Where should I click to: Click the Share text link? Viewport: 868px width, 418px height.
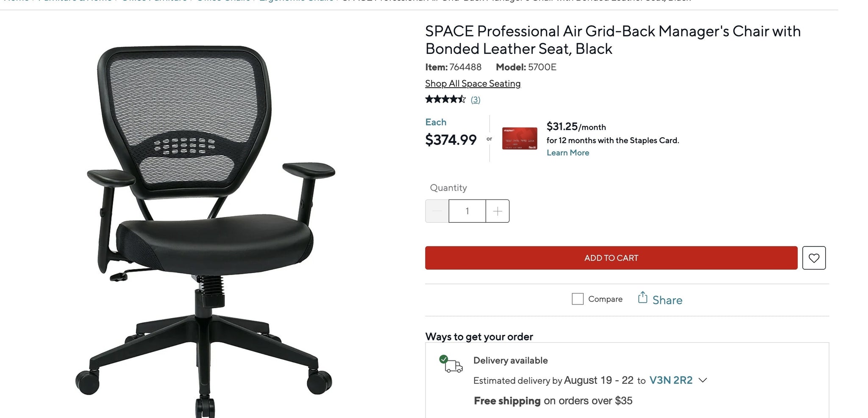[667, 300]
